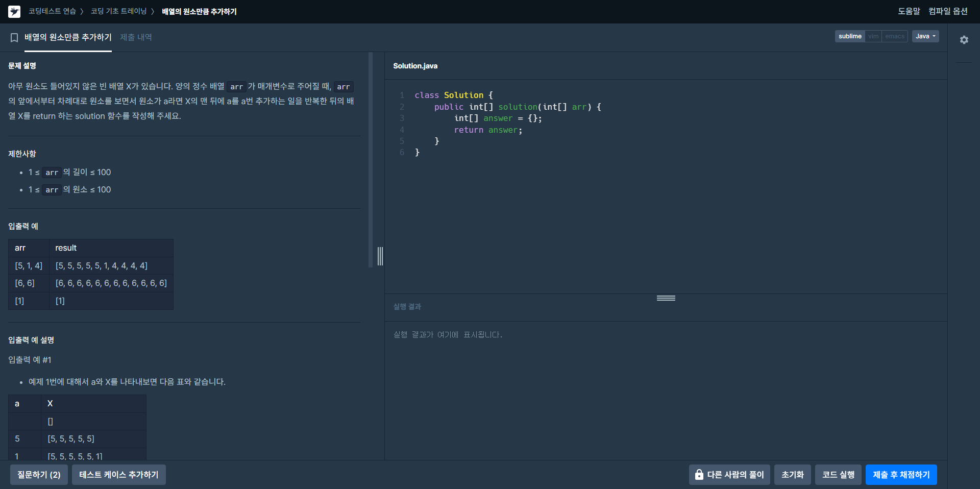Switch the editor keymap to vim
Viewport: 980px width, 489px height.
(873, 36)
